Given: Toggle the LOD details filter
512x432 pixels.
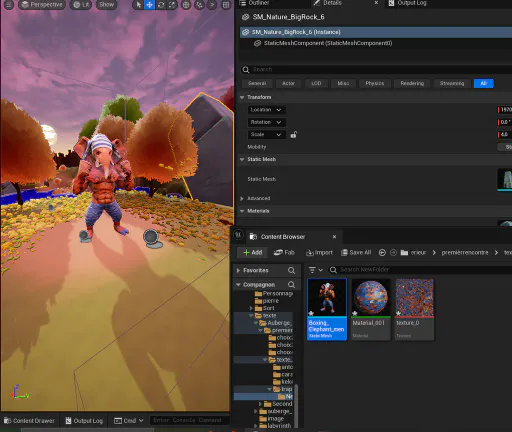Looking at the screenshot, I should [x=316, y=83].
